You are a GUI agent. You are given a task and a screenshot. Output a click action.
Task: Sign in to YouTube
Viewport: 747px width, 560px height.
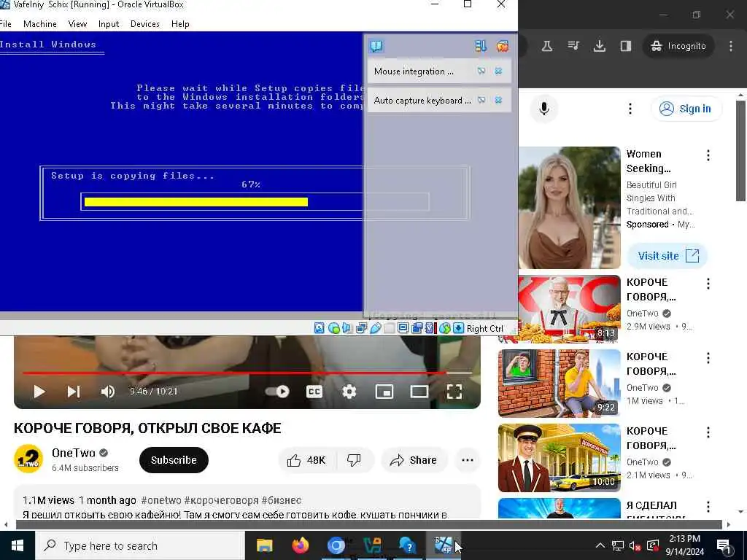pos(686,109)
